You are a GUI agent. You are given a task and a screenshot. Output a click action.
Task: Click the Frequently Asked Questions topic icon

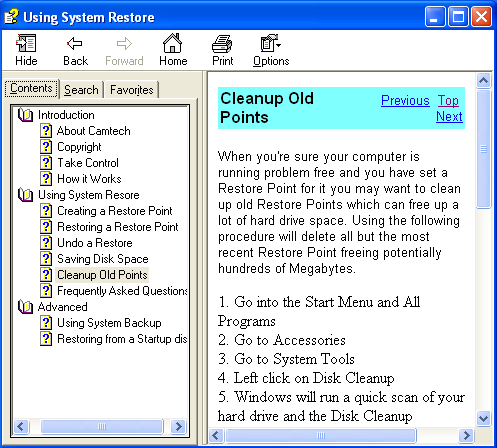coord(46,291)
